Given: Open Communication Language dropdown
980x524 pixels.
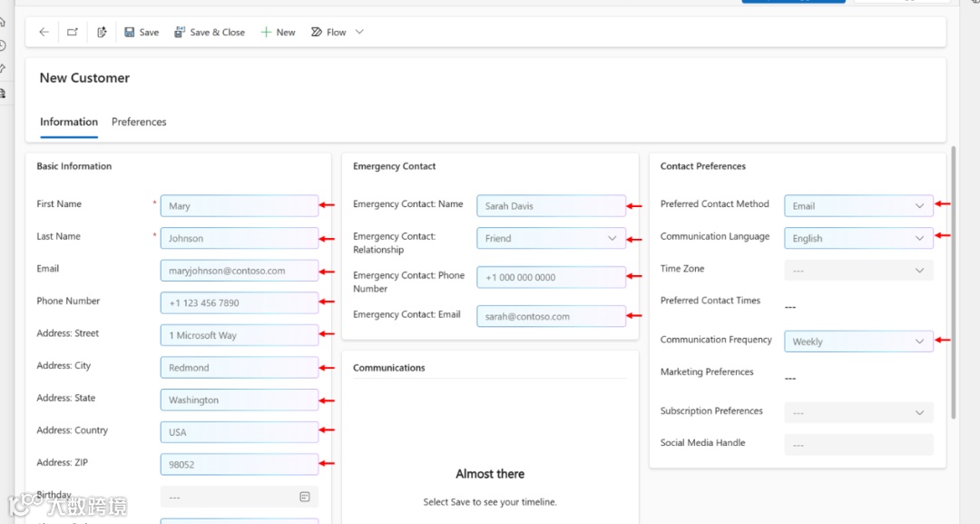Looking at the screenshot, I should point(858,238).
